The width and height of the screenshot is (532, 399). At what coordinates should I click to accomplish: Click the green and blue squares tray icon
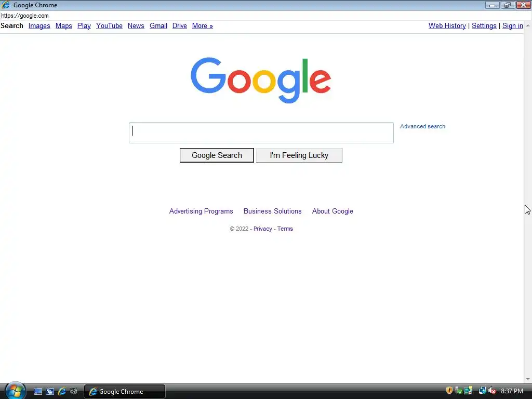tap(468, 391)
